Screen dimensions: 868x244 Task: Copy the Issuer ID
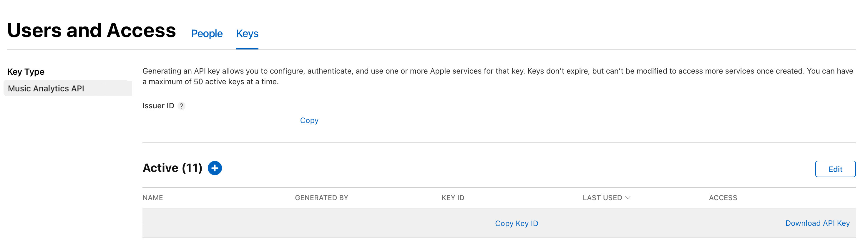309,120
